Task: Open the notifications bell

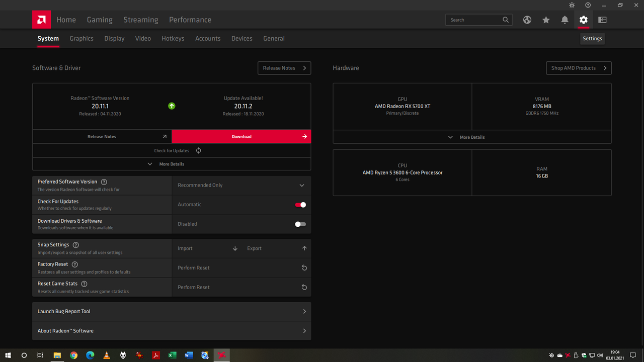Action: click(x=565, y=20)
